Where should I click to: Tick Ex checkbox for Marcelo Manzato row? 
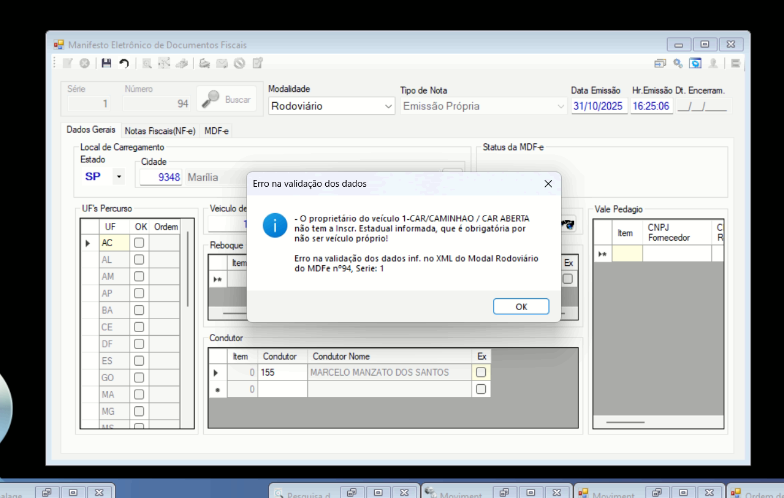tap(481, 372)
